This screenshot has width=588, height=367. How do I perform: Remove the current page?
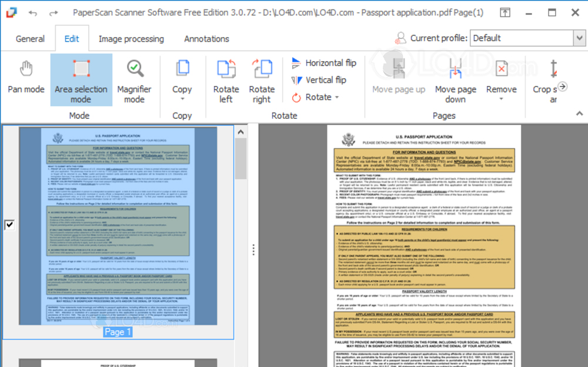pyautogui.click(x=501, y=80)
